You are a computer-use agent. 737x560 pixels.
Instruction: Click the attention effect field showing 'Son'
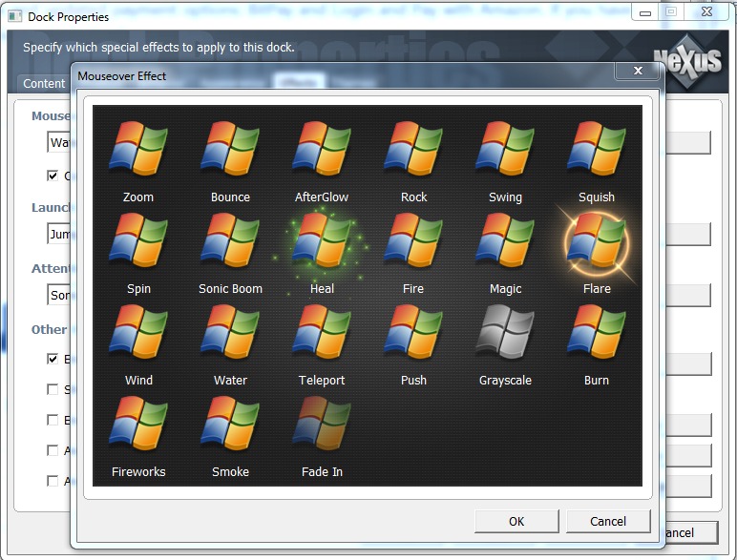pyautogui.click(x=59, y=295)
